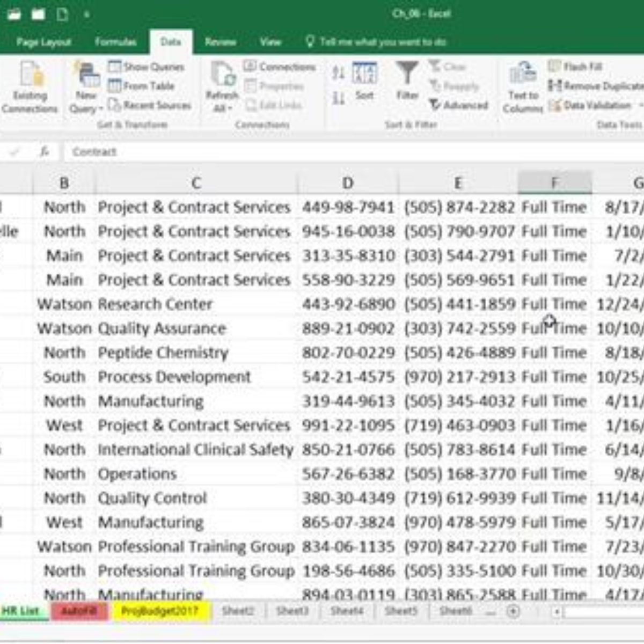
Task: Click Remove Duplicates
Action: coord(596,86)
